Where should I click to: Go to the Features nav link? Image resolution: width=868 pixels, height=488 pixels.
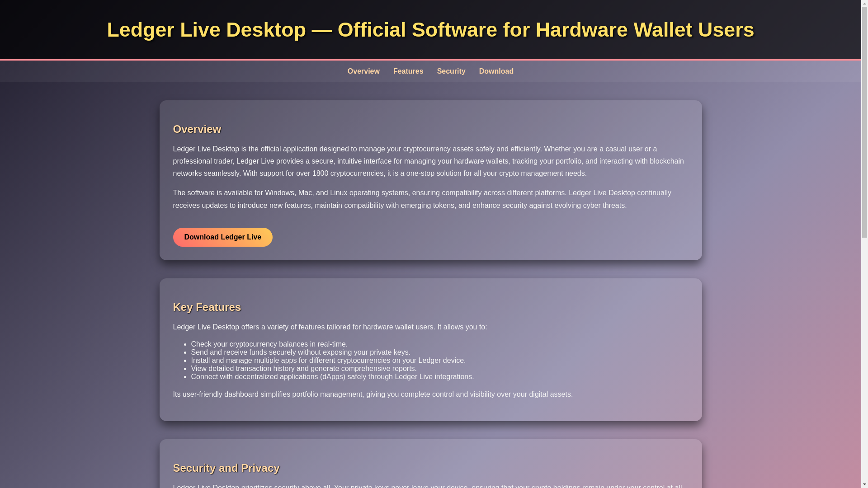[408, 71]
